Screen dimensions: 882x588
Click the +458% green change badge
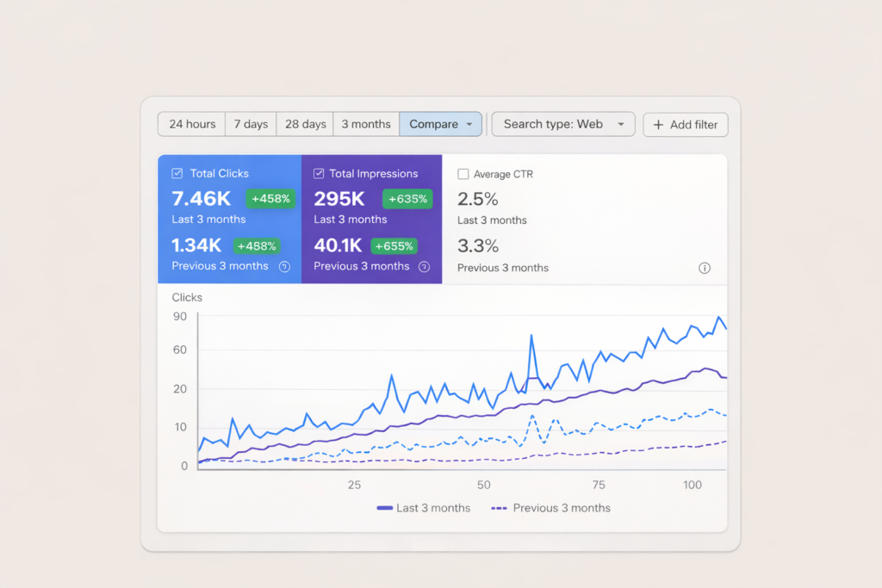270,199
